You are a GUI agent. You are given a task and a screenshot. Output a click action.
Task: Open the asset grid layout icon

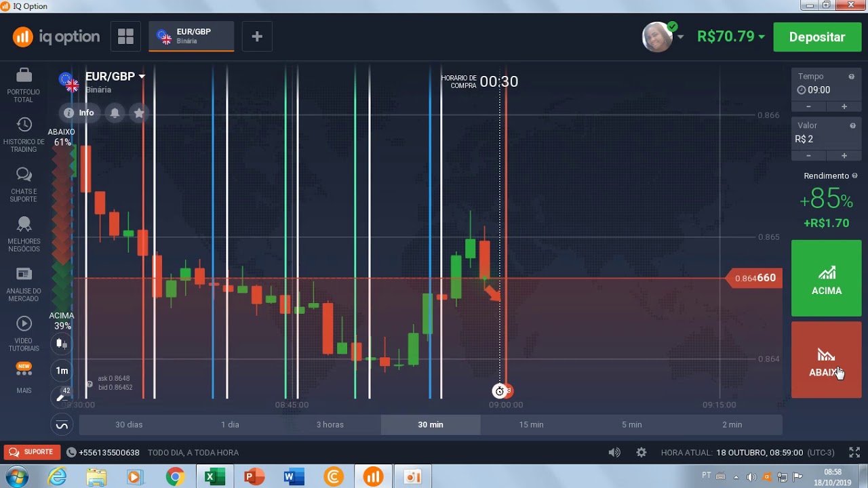125,37
